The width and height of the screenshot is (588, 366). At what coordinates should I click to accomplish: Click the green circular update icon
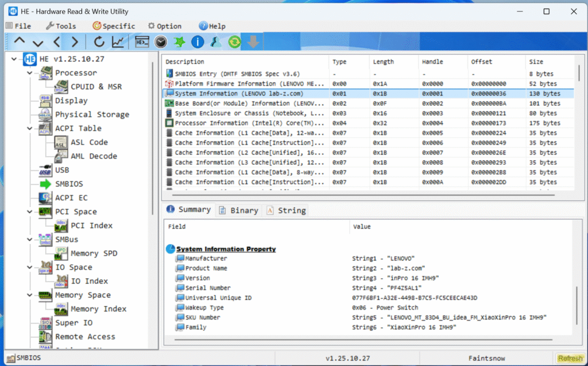[x=234, y=41]
